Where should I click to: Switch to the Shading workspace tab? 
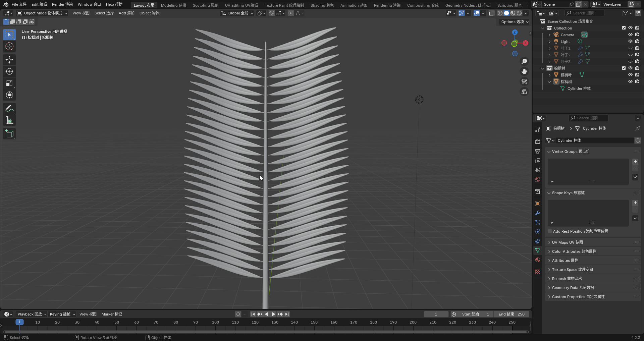point(322,5)
